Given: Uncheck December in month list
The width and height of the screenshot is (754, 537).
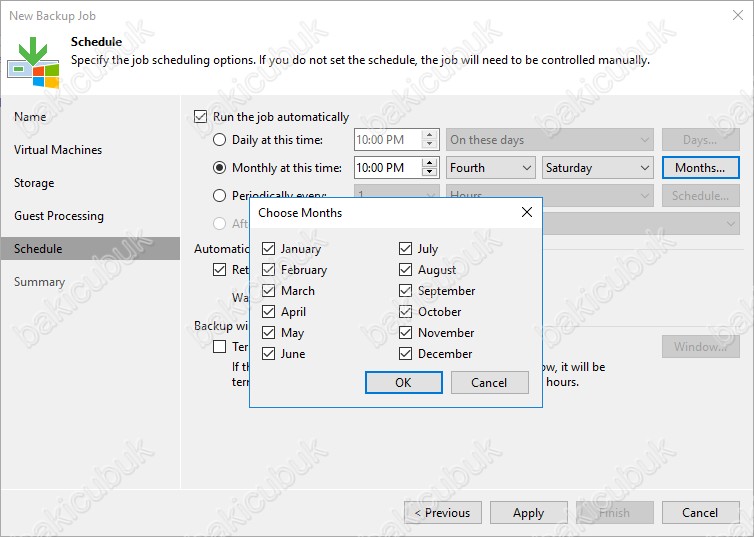Looking at the screenshot, I should (406, 354).
